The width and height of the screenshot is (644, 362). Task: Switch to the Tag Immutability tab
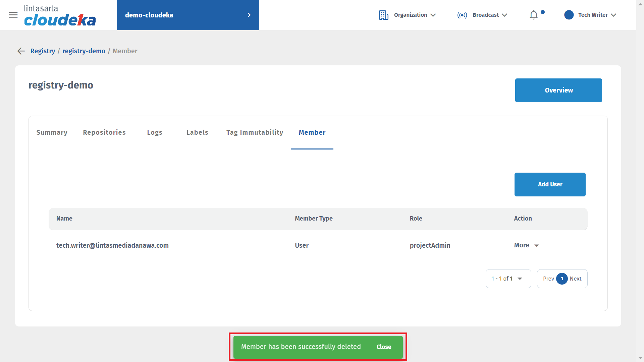tap(255, 132)
